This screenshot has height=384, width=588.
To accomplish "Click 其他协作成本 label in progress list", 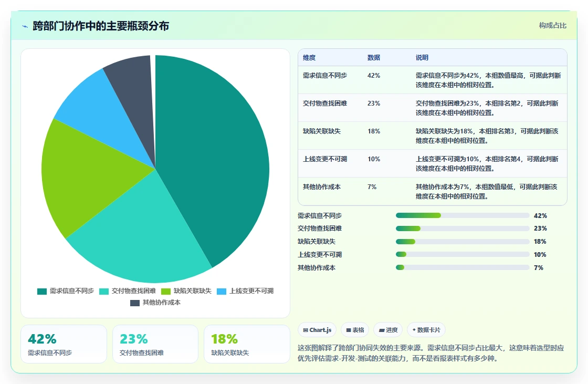I will [x=317, y=267].
